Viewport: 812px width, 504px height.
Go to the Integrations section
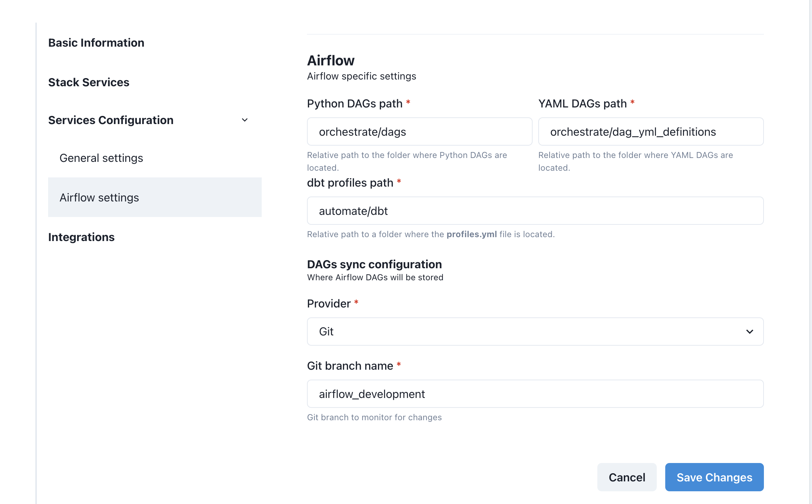pyautogui.click(x=81, y=237)
